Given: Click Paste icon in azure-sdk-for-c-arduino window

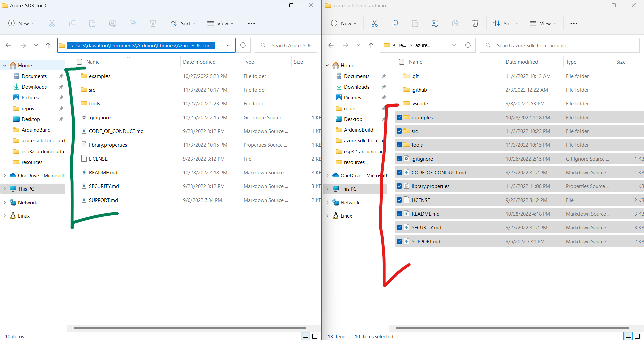Looking at the screenshot, I should [415, 23].
